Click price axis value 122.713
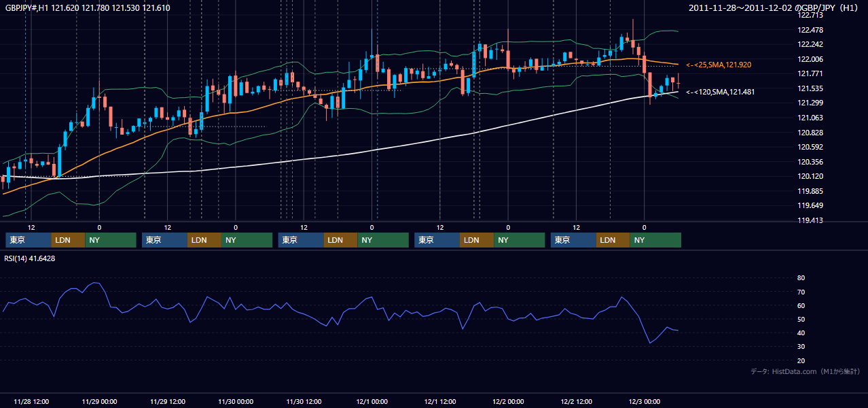The image size is (868, 408). point(810,15)
